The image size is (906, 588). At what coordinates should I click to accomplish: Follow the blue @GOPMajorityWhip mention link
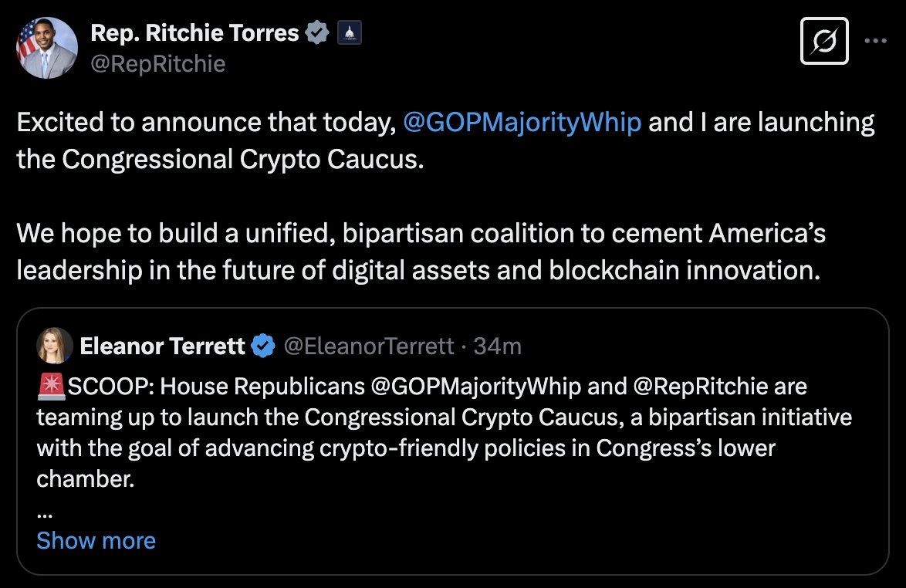522,123
